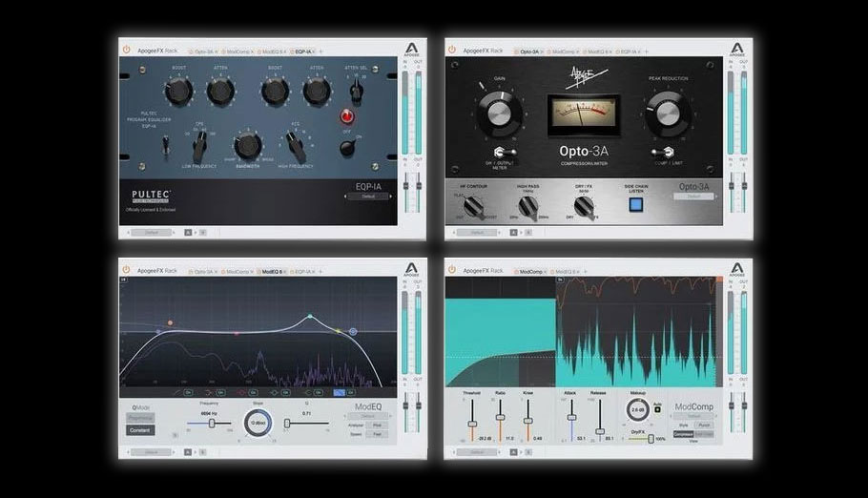The image size is (868, 498).
Task: Select EQP-IA tab in Pultec window
Action: [x=303, y=52]
